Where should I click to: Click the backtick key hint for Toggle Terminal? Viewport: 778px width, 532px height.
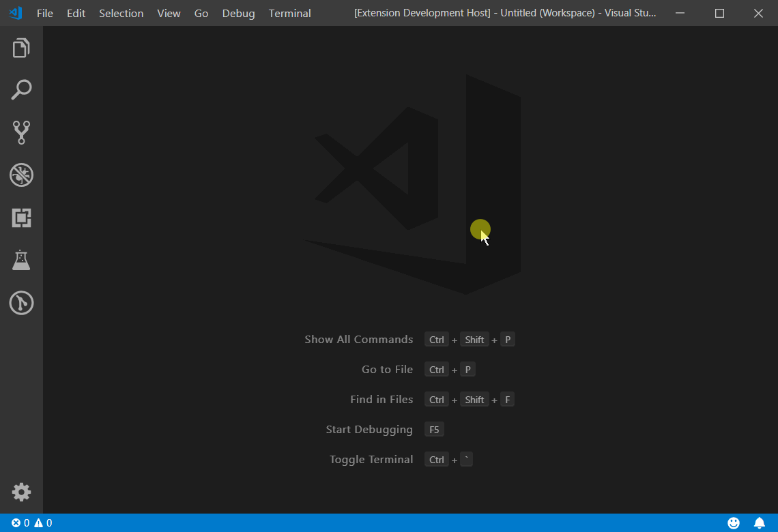click(466, 460)
